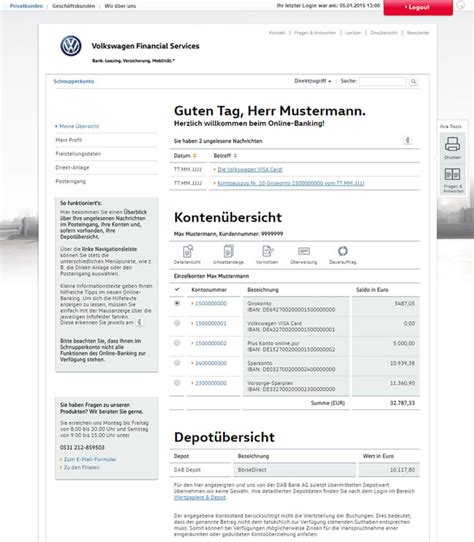The height and width of the screenshot is (542, 474).
Task: Sort messages by Betreff column
Action: click(225, 156)
